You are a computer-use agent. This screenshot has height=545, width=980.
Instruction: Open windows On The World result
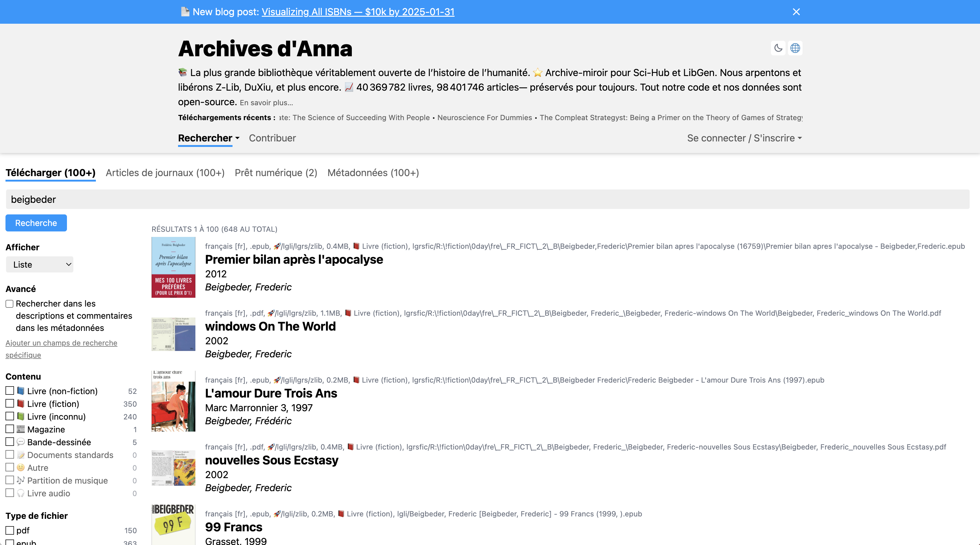(x=271, y=326)
